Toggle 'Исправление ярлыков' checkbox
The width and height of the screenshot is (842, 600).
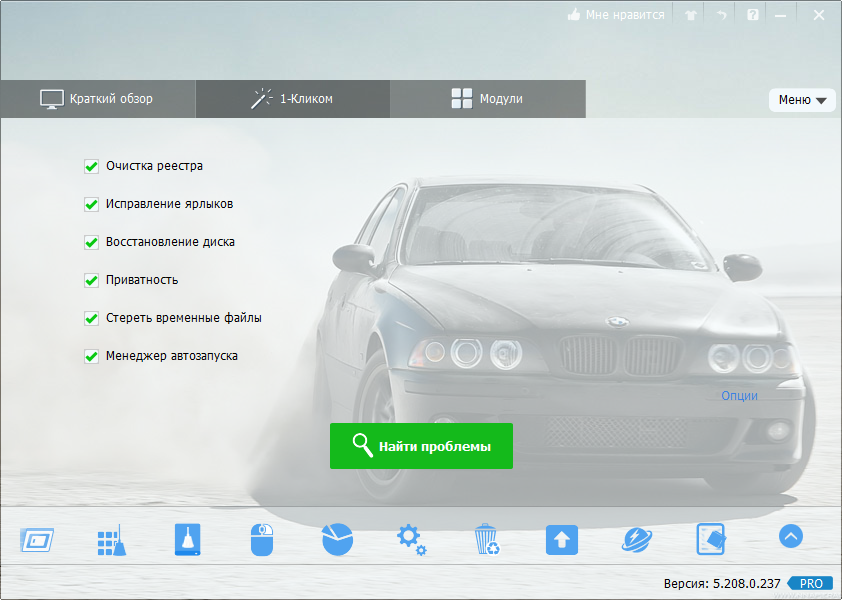[x=91, y=205]
